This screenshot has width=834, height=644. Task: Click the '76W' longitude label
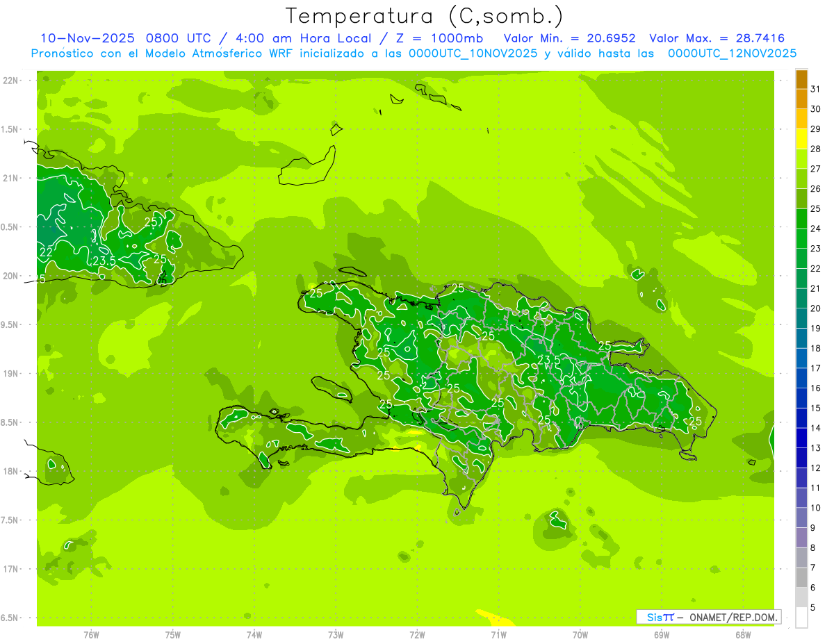[x=91, y=635]
